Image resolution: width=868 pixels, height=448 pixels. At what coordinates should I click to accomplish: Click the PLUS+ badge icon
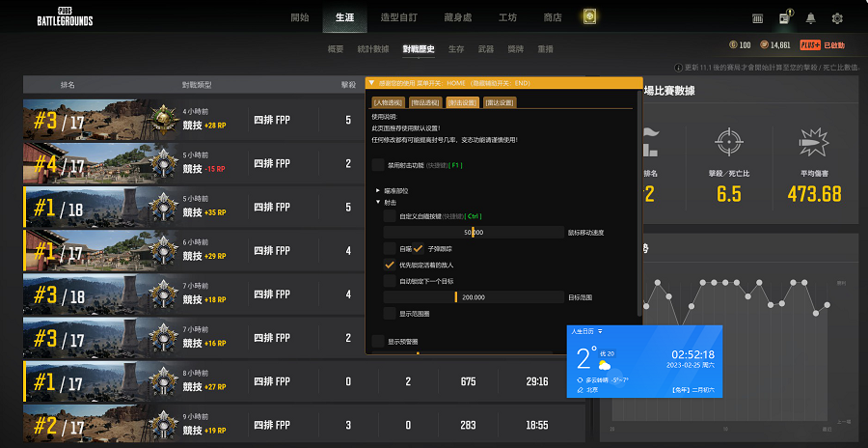(x=810, y=45)
